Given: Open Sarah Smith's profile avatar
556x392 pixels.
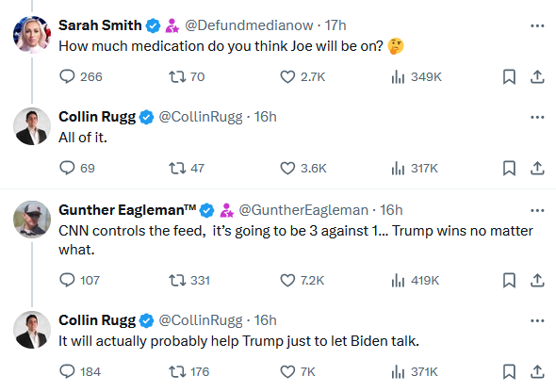Looking at the screenshot, I should click(x=32, y=35).
